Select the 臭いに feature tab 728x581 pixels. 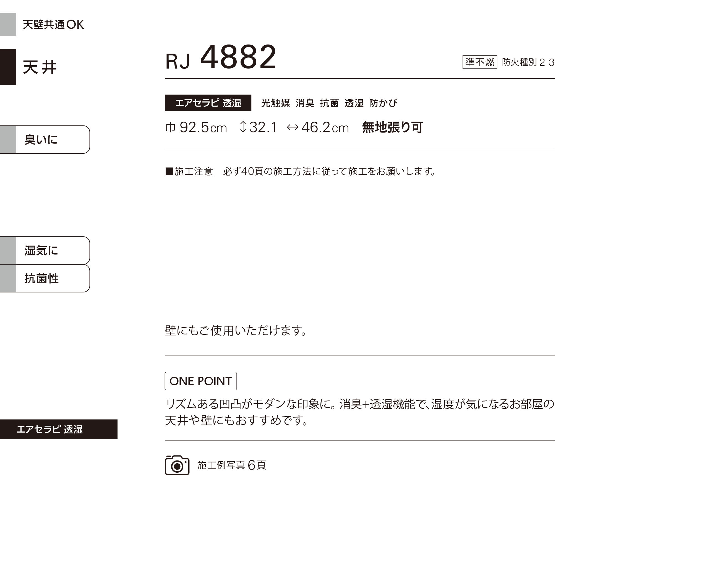[45, 139]
